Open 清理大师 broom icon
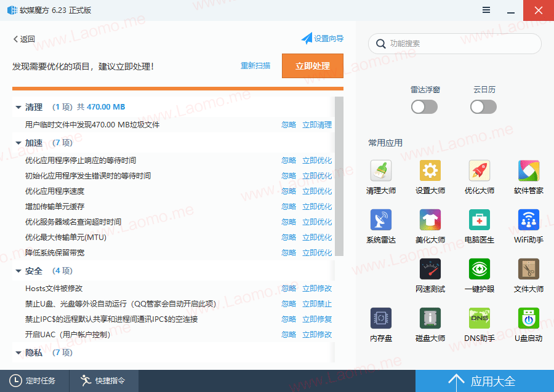Screen dimensions: 554x392 [x=381, y=170]
